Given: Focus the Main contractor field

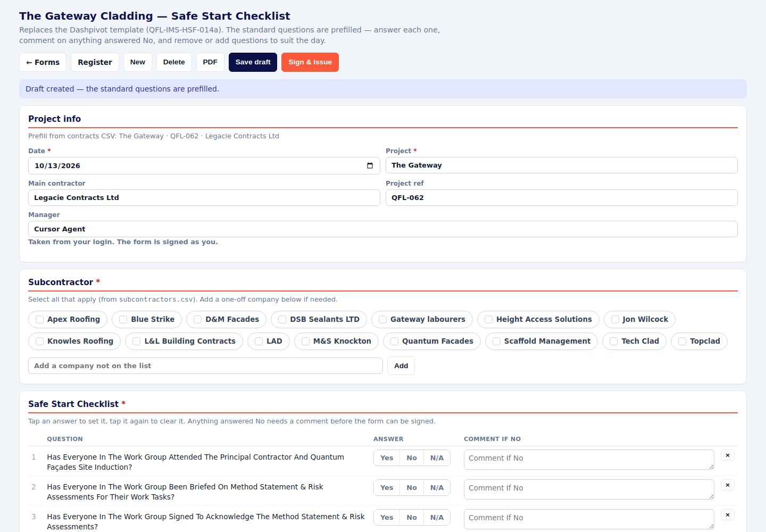Looking at the screenshot, I should (x=204, y=198).
